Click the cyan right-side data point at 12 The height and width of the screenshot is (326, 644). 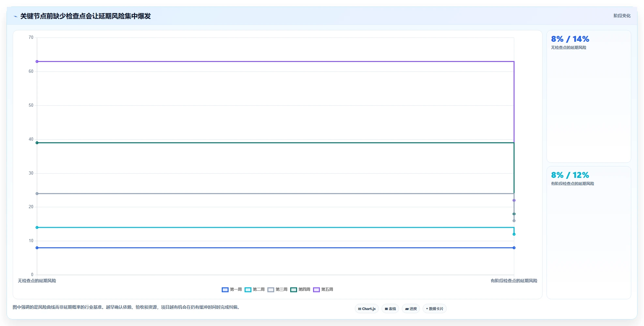pos(514,234)
